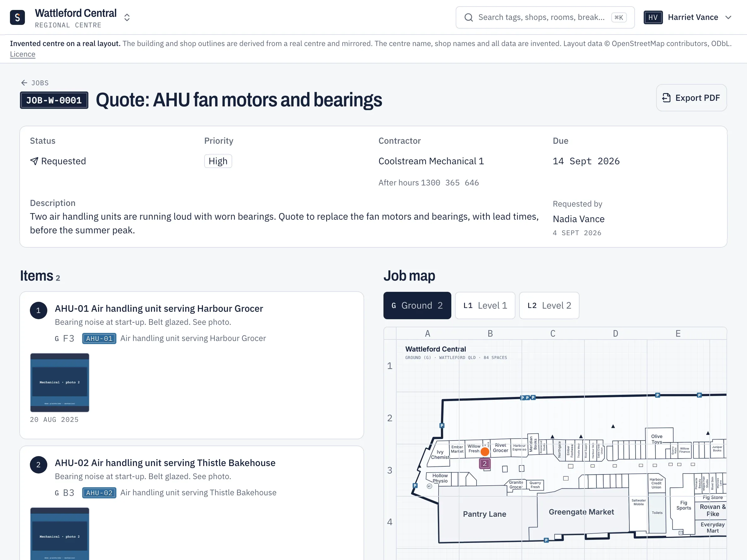The image size is (747, 560).
Task: Click the requester name Nadia Vance
Action: 578,219
